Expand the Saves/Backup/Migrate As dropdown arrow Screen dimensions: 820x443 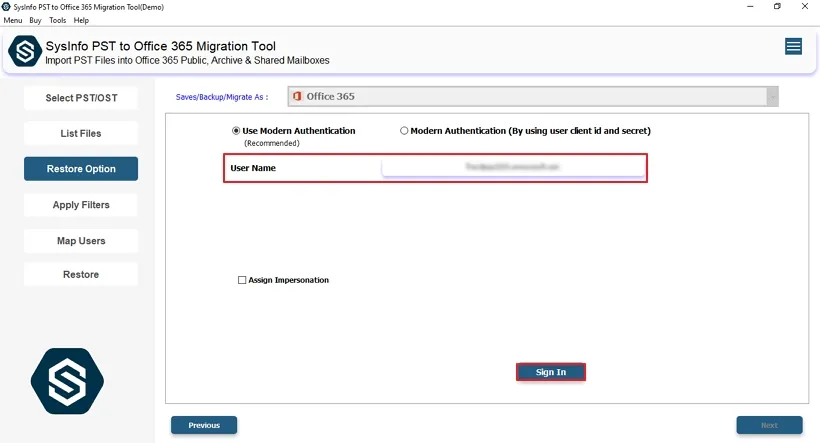772,97
